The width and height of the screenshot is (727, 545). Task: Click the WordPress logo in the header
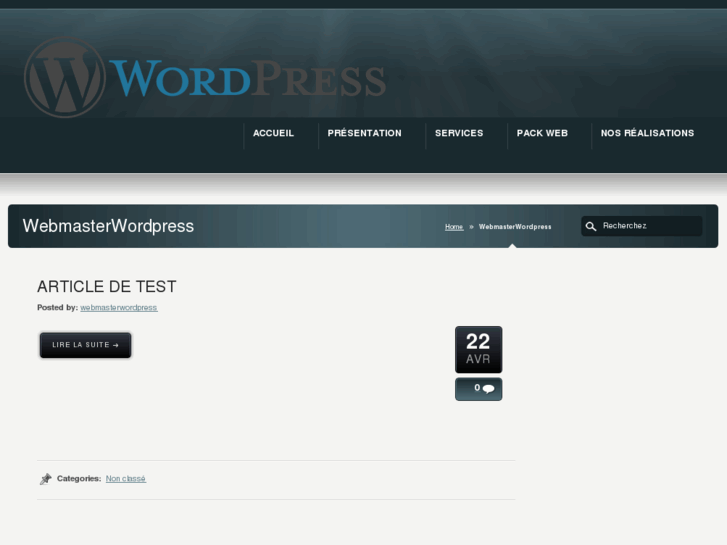(204, 77)
